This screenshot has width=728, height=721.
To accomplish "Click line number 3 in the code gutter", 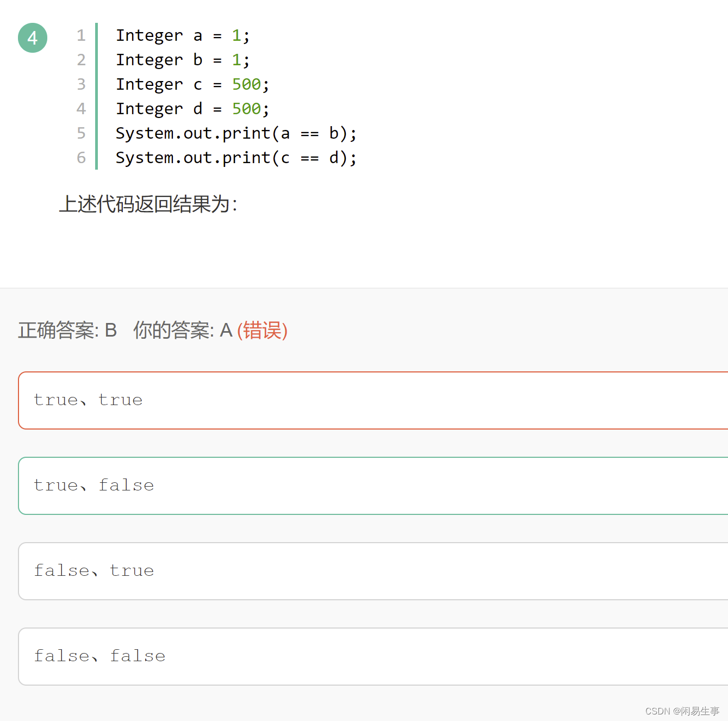I will [81, 84].
